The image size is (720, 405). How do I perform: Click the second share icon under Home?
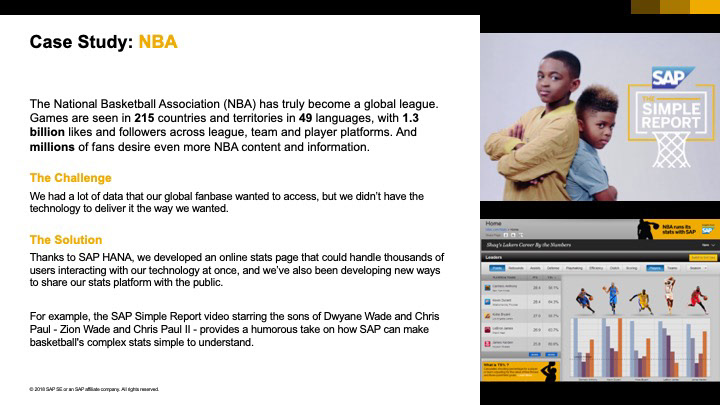[513, 235]
